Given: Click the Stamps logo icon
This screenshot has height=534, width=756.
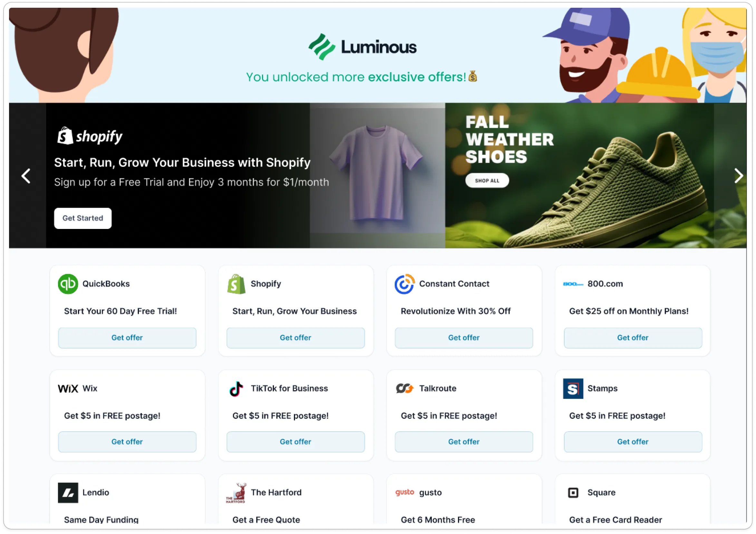Looking at the screenshot, I should tap(573, 389).
